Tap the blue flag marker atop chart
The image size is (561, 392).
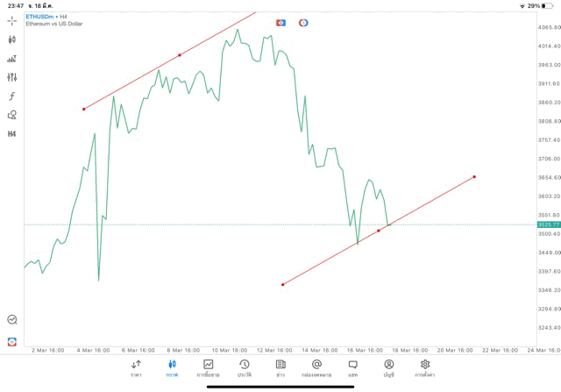click(280, 23)
